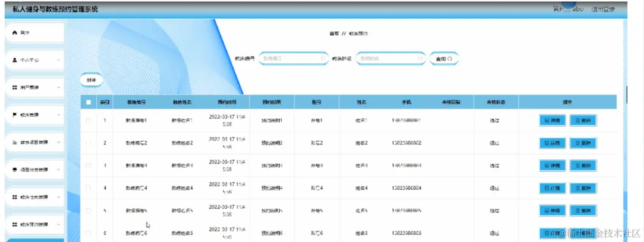Image resolution: width=644 pixels, height=242 pixels.
Task: Click the 管理员 abo account label
Action: pyautogui.click(x=568, y=9)
